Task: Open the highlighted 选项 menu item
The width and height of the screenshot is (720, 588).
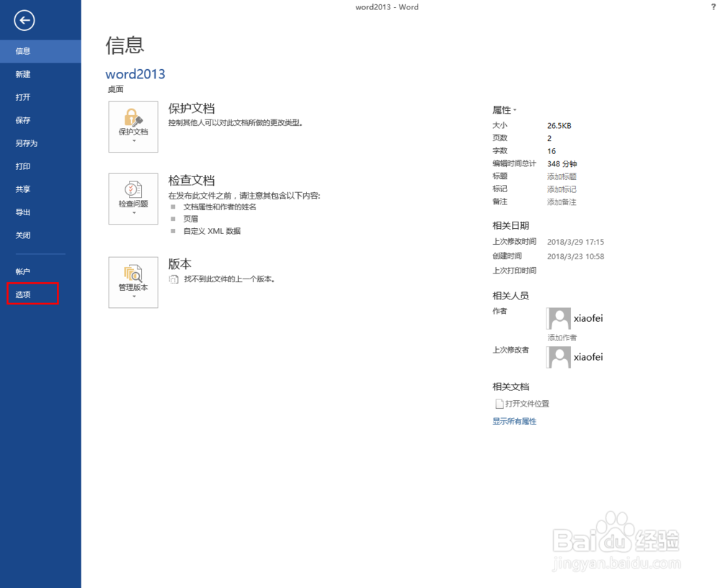Action: [22, 294]
